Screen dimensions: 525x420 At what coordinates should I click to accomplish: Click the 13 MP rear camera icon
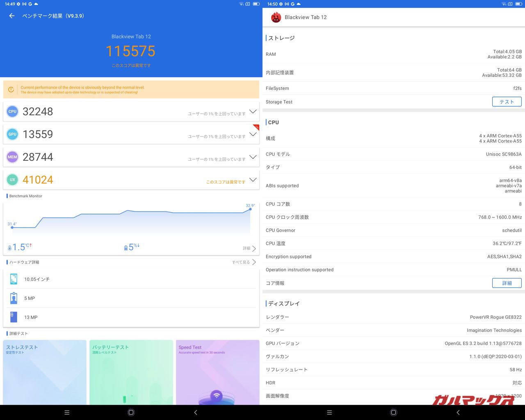click(14, 317)
